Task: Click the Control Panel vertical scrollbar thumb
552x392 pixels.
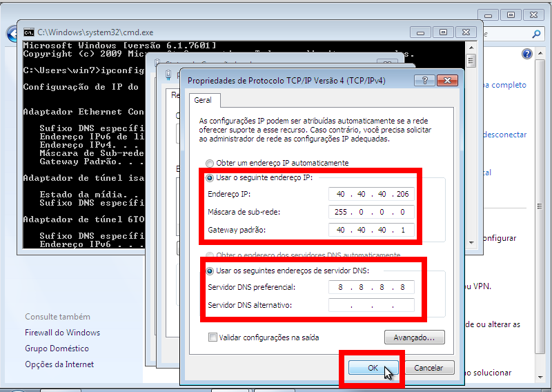Action: pyautogui.click(x=540, y=206)
